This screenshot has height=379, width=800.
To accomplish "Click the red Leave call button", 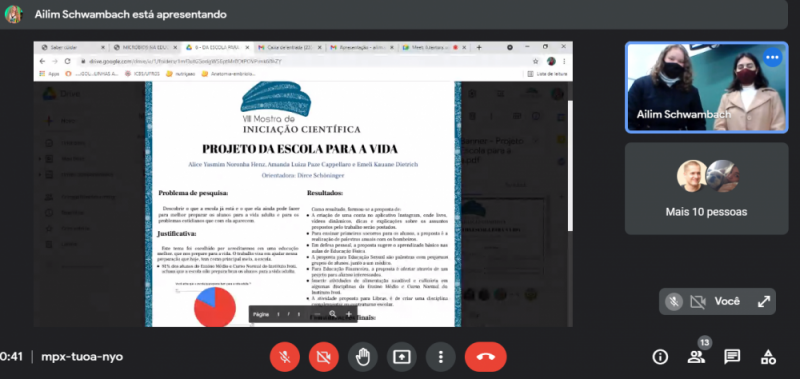I will coord(485,357).
